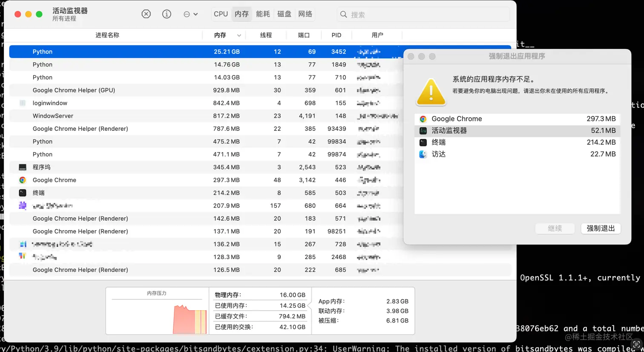Screen dimensions: 644x352
Task: Click the 强制退出 button
Action: pyautogui.click(x=601, y=228)
